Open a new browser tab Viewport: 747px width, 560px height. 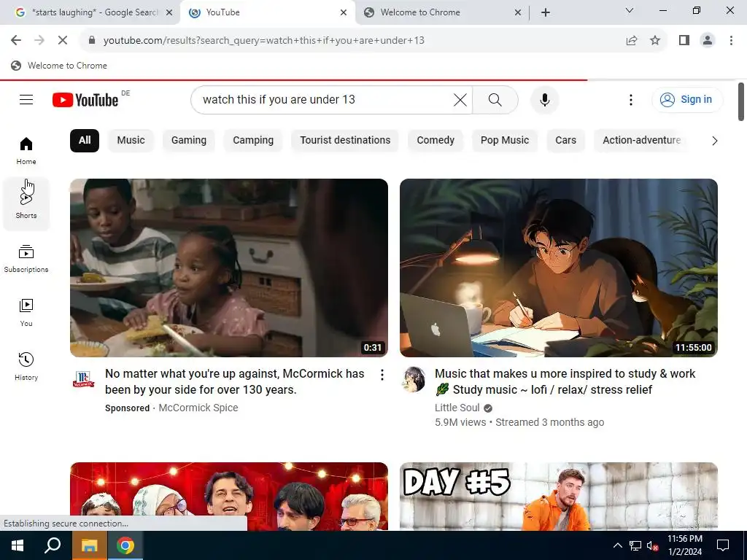[x=546, y=12]
